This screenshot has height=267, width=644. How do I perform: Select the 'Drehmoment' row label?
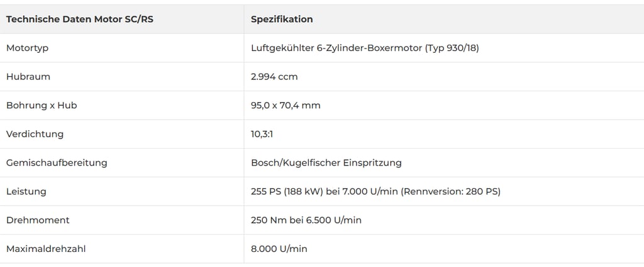[x=38, y=220]
